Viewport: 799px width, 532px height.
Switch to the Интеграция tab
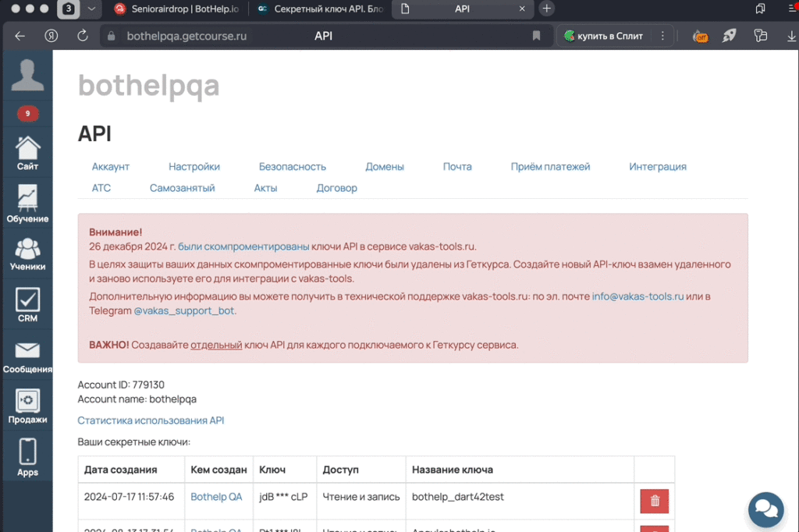[x=657, y=166]
